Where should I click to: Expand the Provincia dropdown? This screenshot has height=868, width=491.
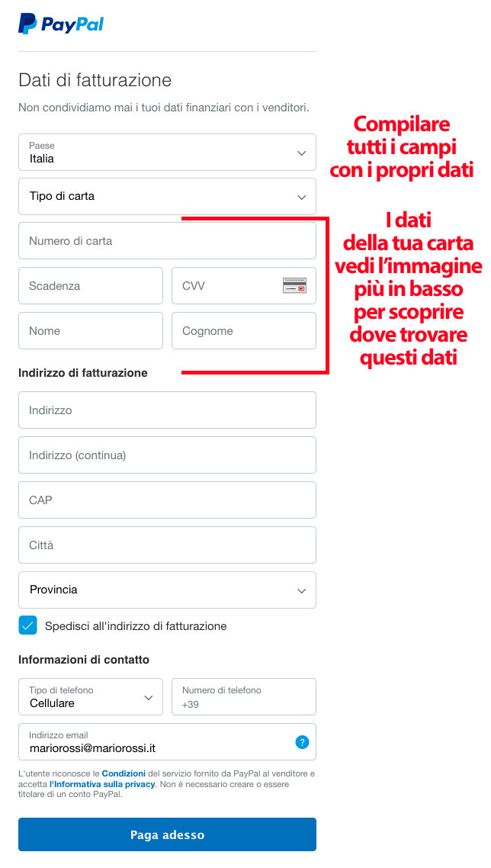pos(167,590)
